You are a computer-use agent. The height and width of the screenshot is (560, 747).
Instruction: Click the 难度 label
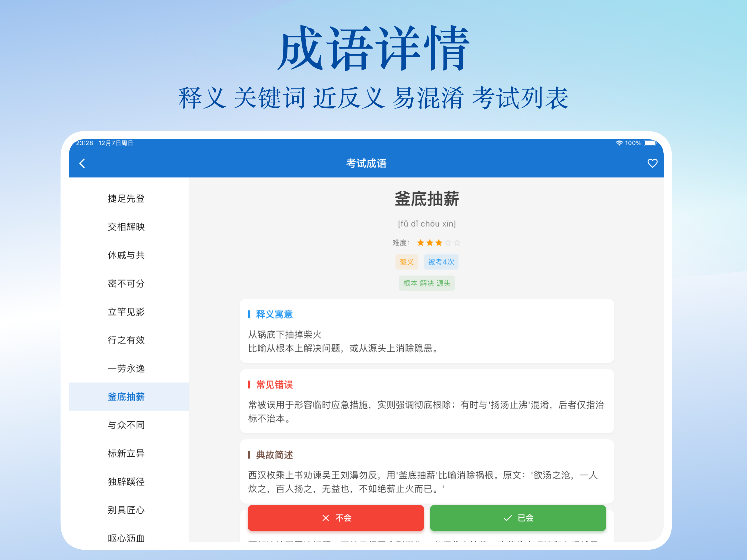point(401,243)
